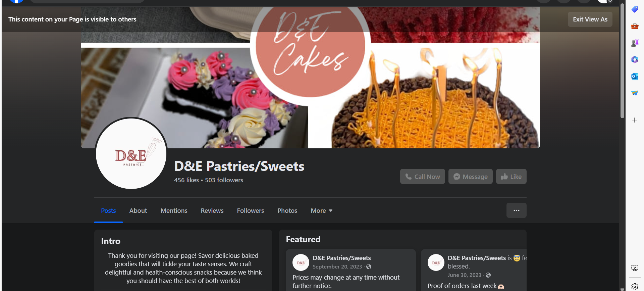644x291 pixels.
Task: Open the Games chess sidebar icon
Action: pos(634,43)
